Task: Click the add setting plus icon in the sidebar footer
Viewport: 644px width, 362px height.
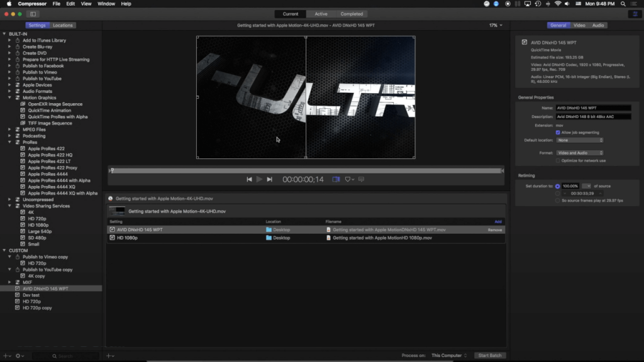Action: (6, 356)
